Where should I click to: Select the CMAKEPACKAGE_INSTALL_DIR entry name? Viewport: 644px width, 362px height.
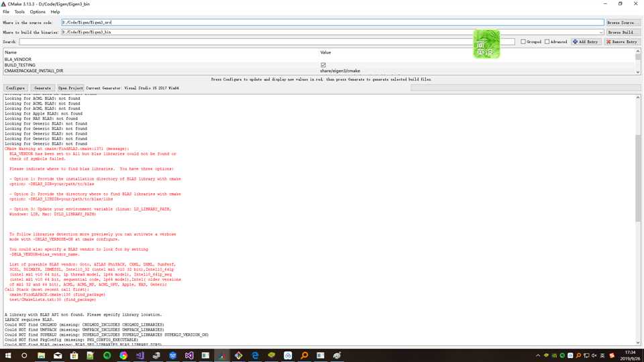34,71
